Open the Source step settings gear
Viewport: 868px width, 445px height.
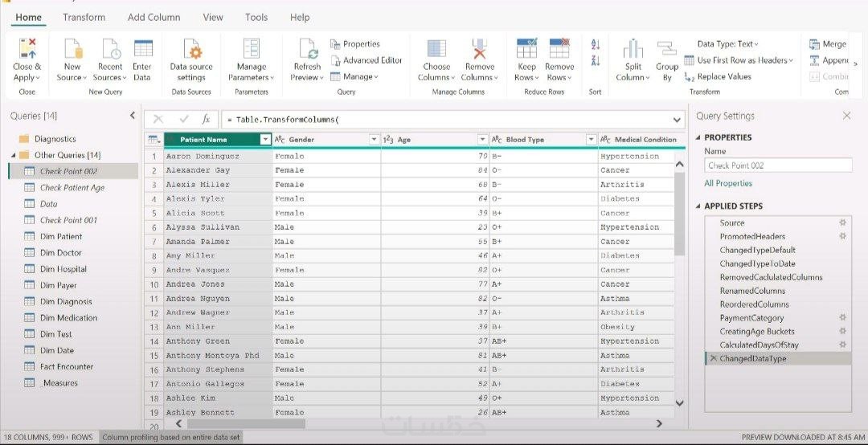[x=842, y=222]
